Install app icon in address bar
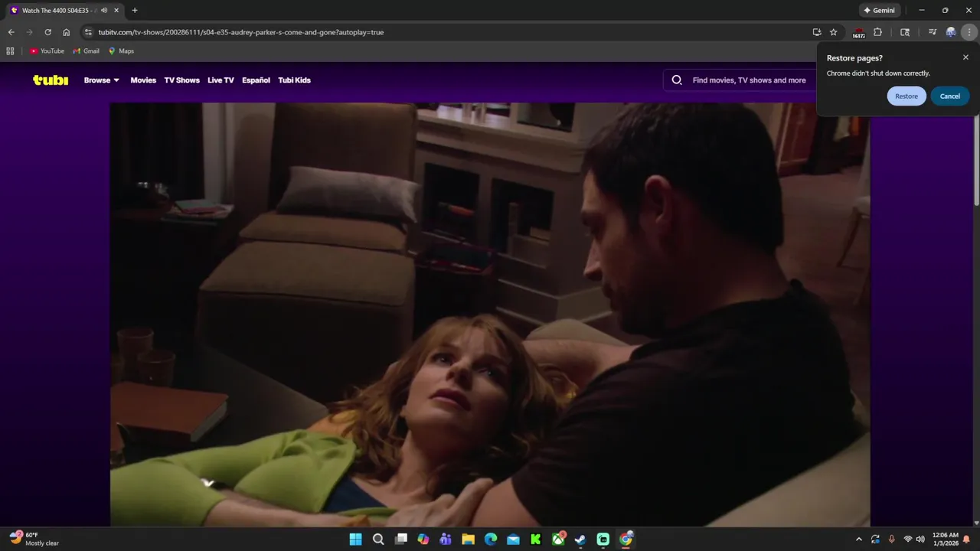 [817, 32]
